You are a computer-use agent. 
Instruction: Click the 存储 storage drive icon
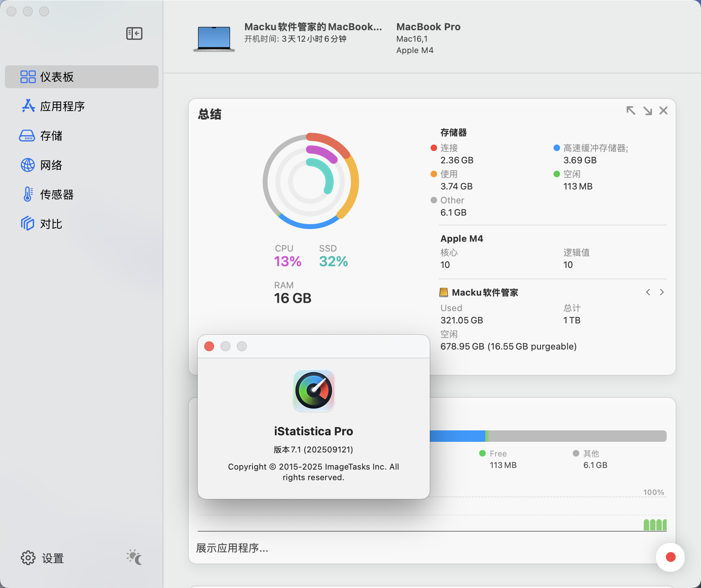tap(27, 136)
